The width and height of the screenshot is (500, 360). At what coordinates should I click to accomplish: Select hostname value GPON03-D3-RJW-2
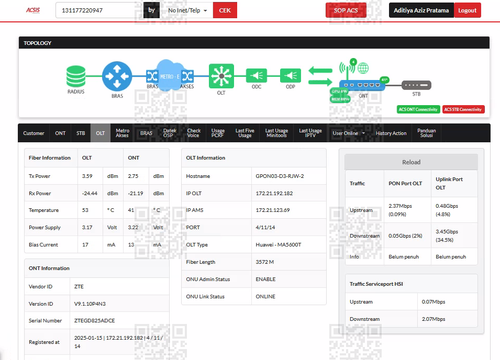280,176
